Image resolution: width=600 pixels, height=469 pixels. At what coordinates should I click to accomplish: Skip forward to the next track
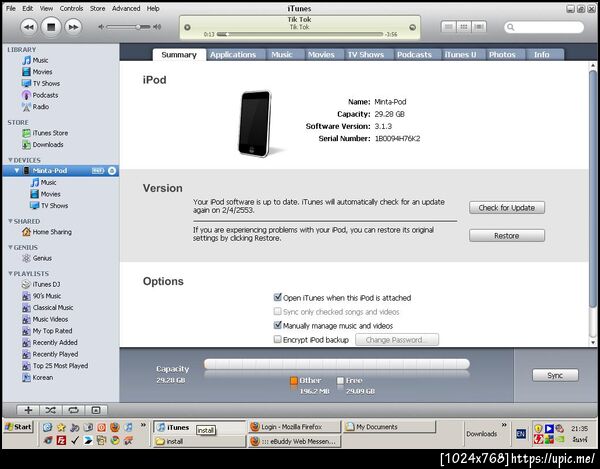(x=73, y=27)
